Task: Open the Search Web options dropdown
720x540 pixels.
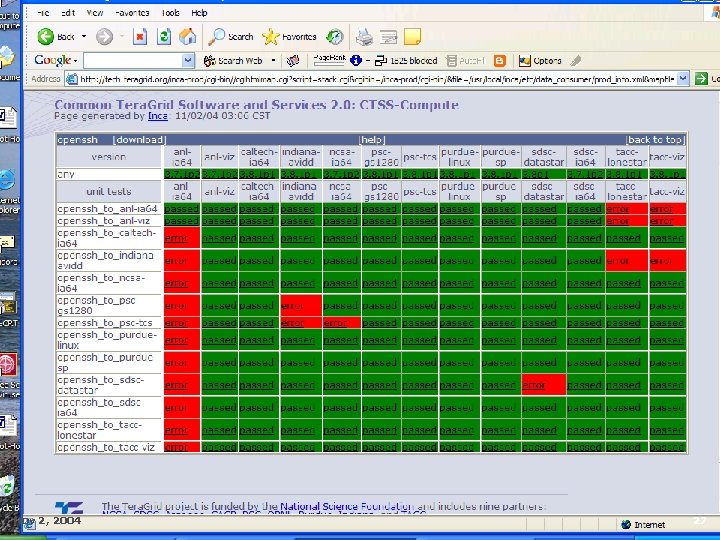Action: tap(273, 61)
